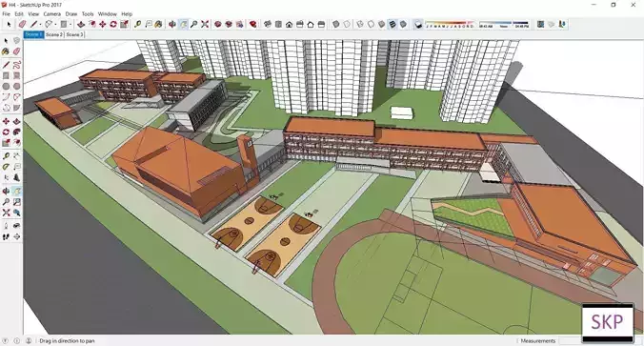Screen dimensions: 644x346
Task: Switch to Scene 1 tab
Action: 33,34
